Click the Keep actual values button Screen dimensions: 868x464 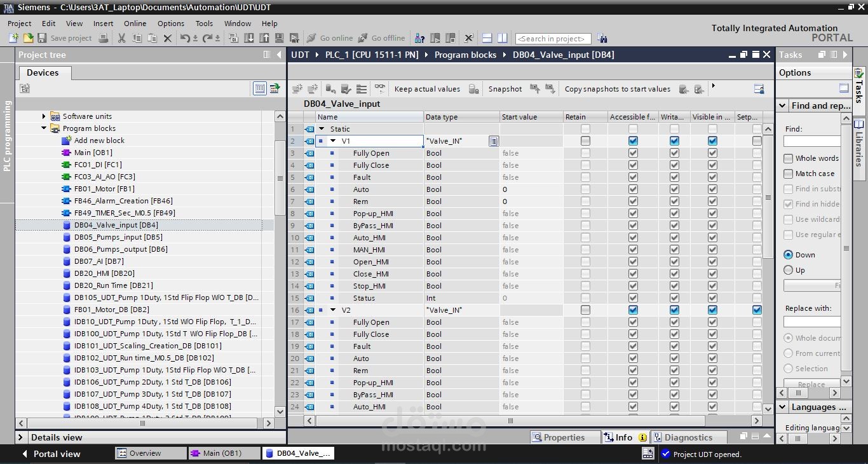[x=427, y=89]
